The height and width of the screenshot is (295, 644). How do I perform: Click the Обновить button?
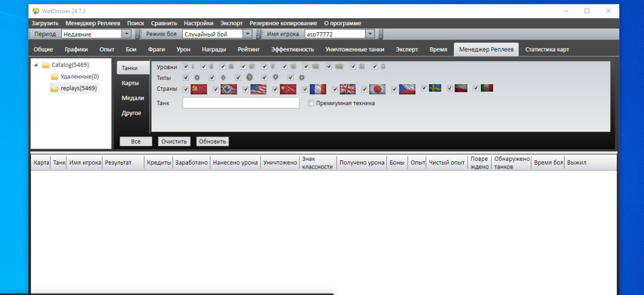coord(213,141)
